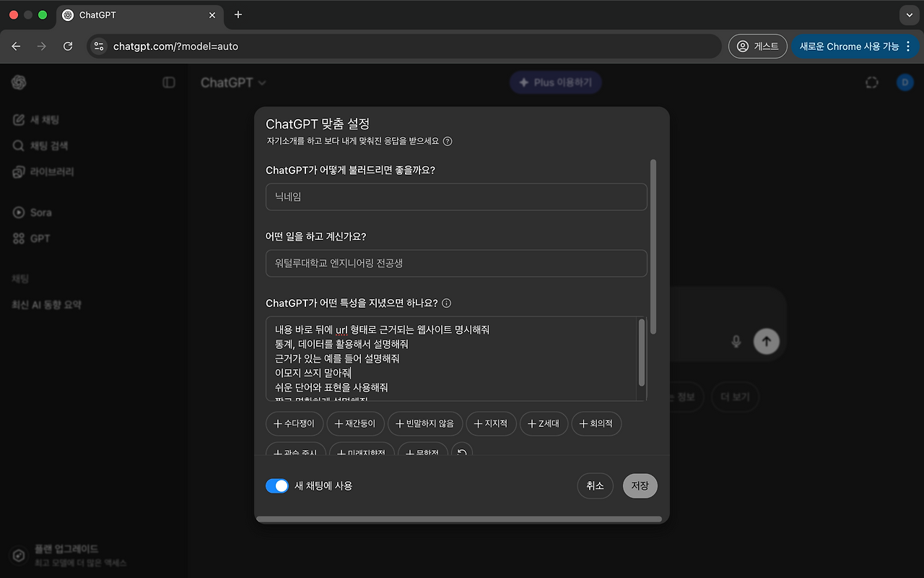Click the help icon beside 자기소개 description

pyautogui.click(x=448, y=141)
